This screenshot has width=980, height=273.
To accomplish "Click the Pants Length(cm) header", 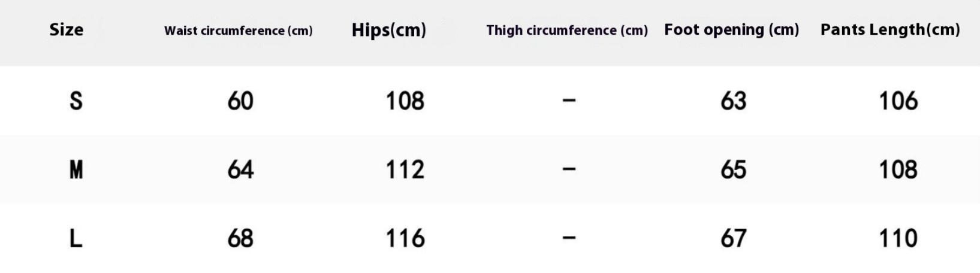I will click(x=889, y=30).
